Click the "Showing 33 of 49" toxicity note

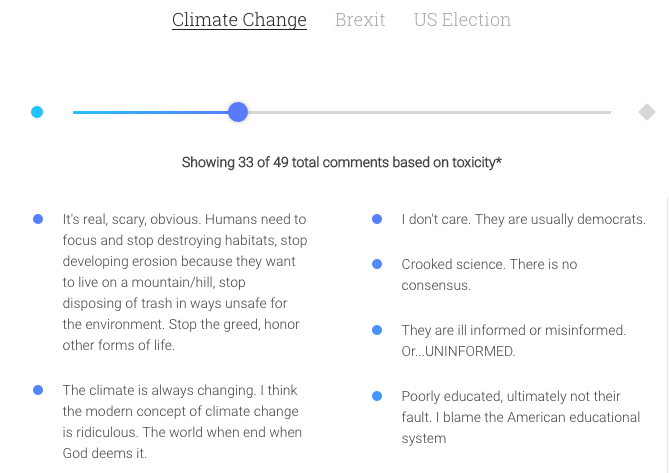341,162
